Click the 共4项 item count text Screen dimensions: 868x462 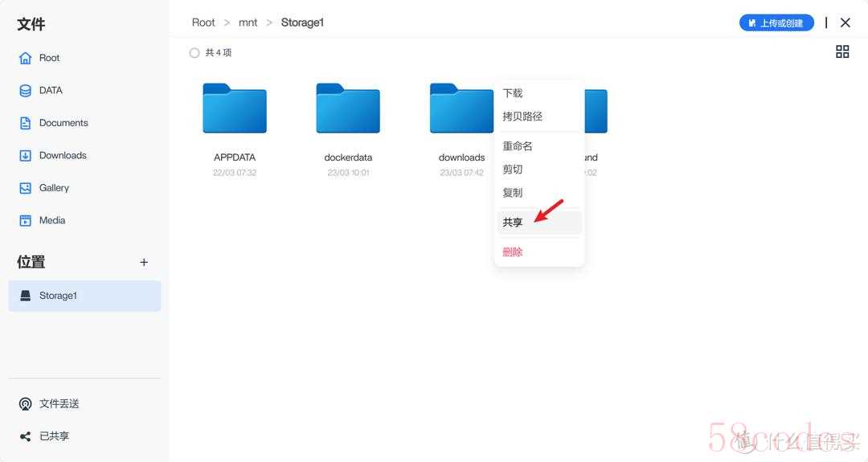pos(219,52)
